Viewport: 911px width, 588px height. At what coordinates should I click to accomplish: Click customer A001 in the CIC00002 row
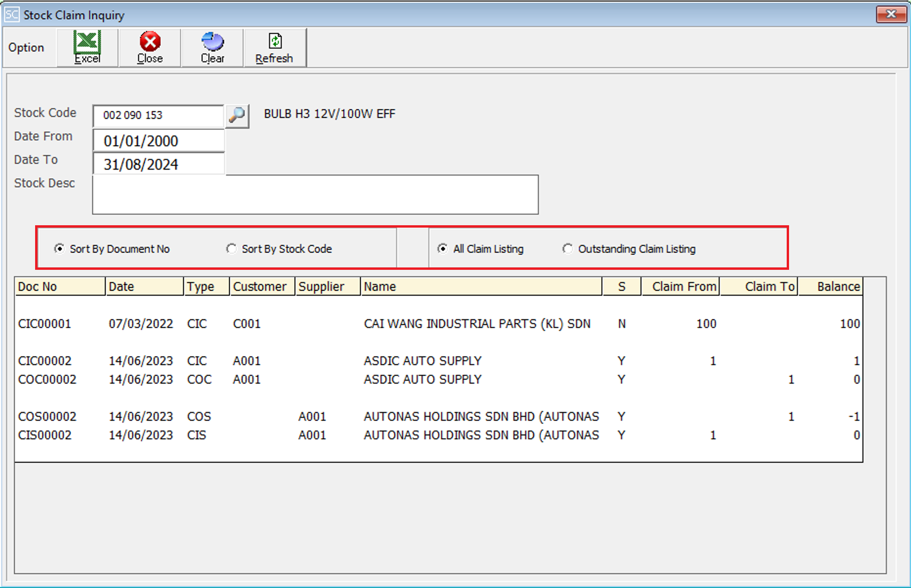pyautogui.click(x=247, y=361)
